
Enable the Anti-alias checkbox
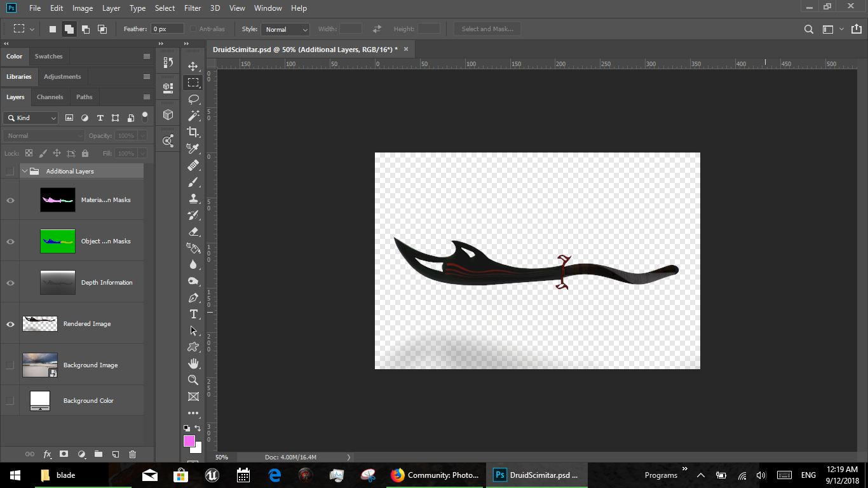coord(193,29)
